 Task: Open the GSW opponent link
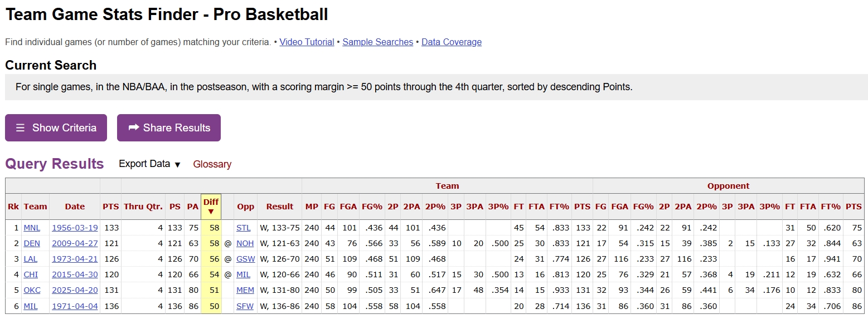click(x=245, y=259)
